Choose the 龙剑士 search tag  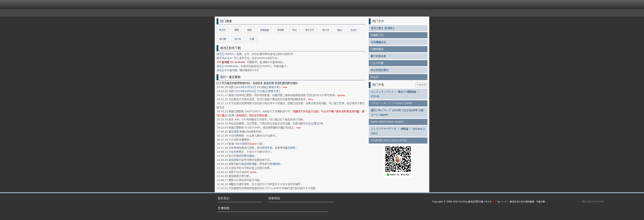coord(354,30)
